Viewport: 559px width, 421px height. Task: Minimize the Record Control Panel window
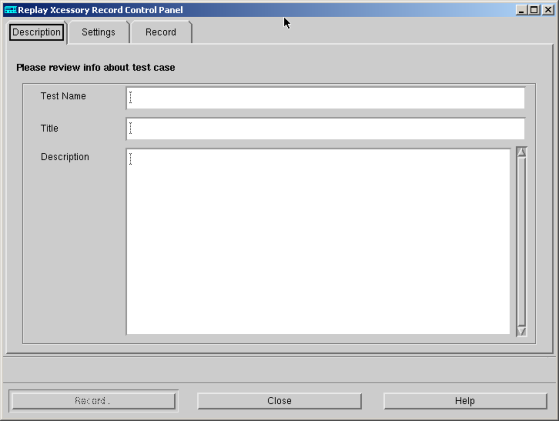(522, 10)
